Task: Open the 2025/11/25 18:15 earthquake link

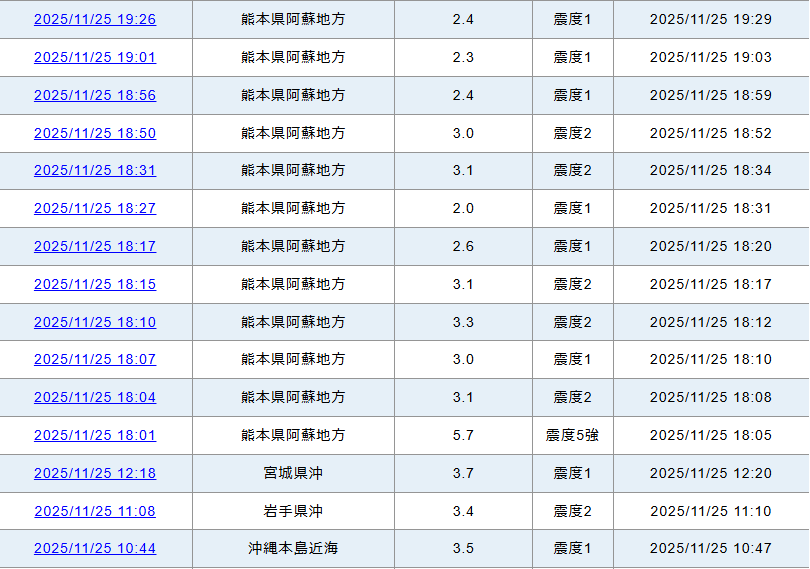Action: (95, 284)
